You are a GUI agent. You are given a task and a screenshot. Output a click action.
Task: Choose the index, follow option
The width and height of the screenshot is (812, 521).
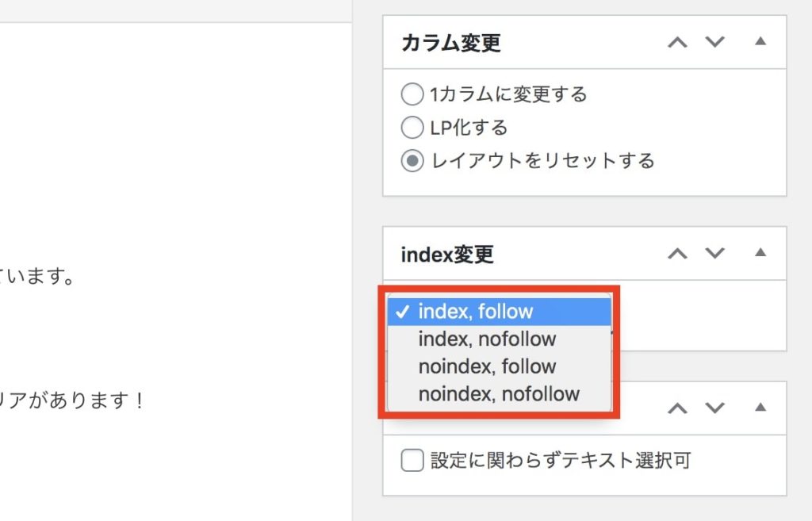pos(500,312)
